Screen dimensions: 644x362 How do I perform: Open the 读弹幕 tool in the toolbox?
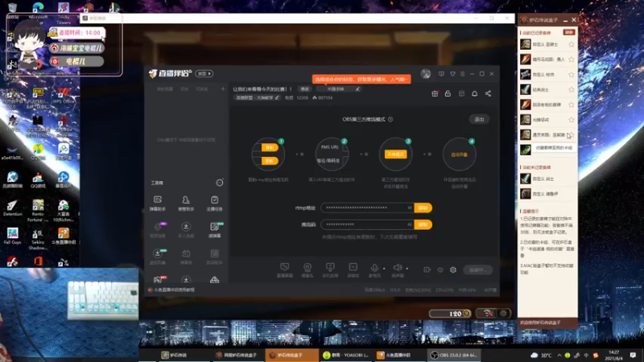pos(214,230)
